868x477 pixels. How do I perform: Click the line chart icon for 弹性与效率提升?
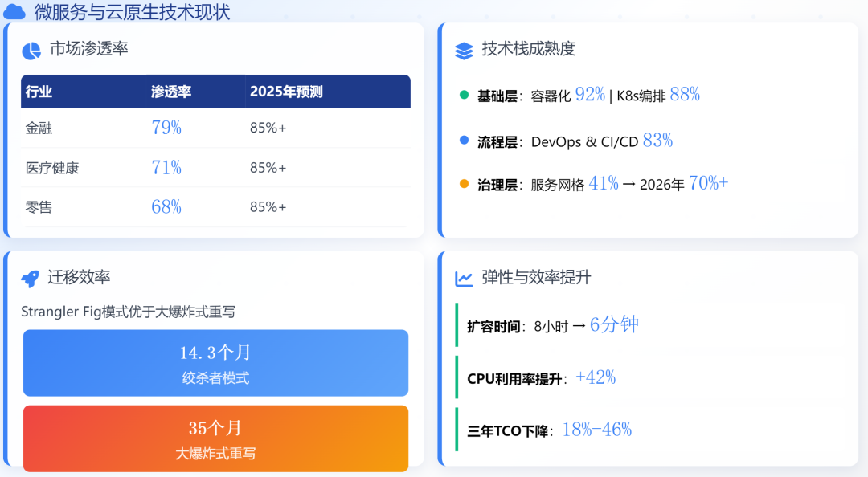point(464,279)
